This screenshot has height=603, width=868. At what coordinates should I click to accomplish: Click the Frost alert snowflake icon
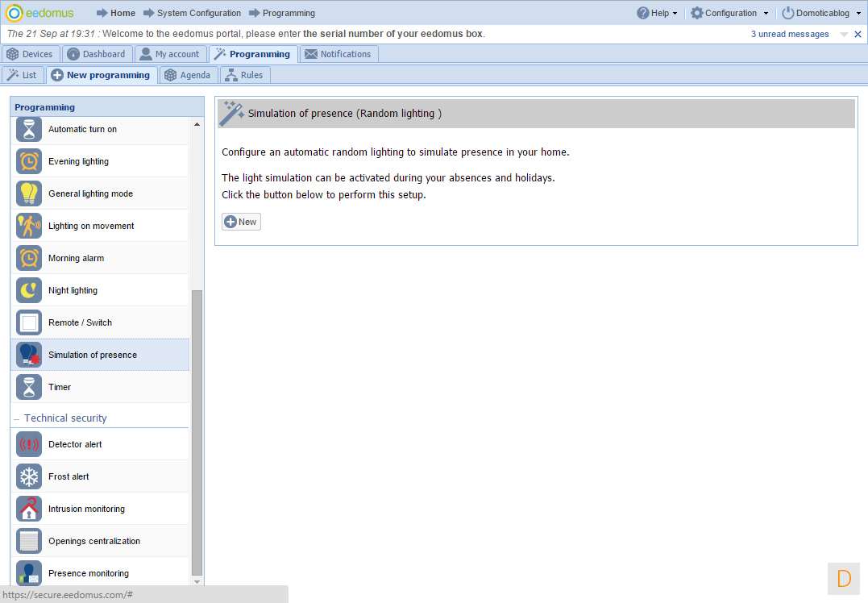(x=29, y=476)
